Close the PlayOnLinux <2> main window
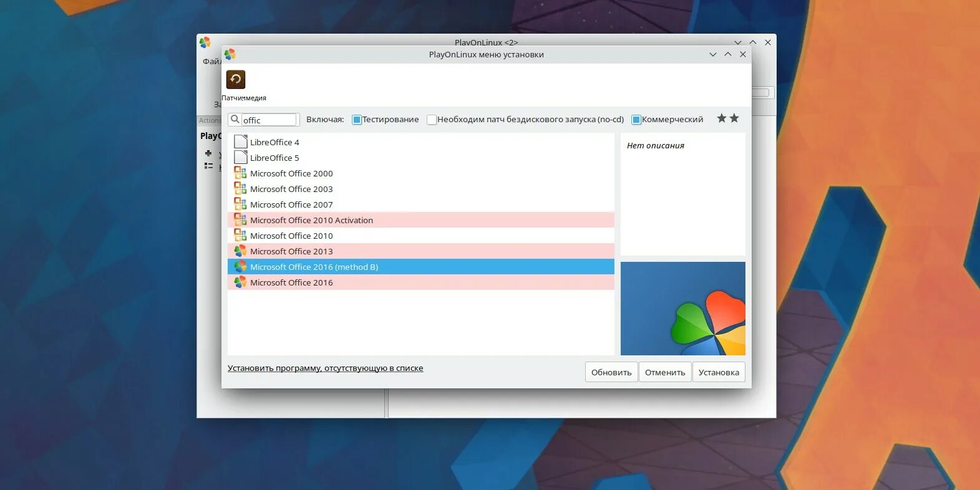This screenshot has width=980, height=490. click(x=768, y=42)
